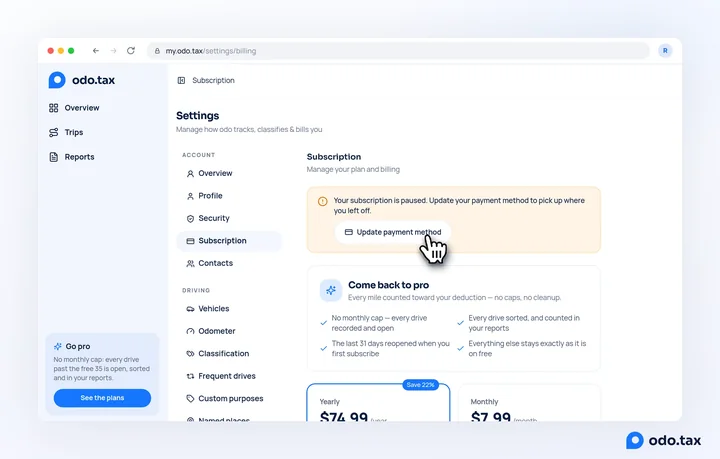720x459 pixels.
Task: Click the account Overview person icon
Action: 190,174
